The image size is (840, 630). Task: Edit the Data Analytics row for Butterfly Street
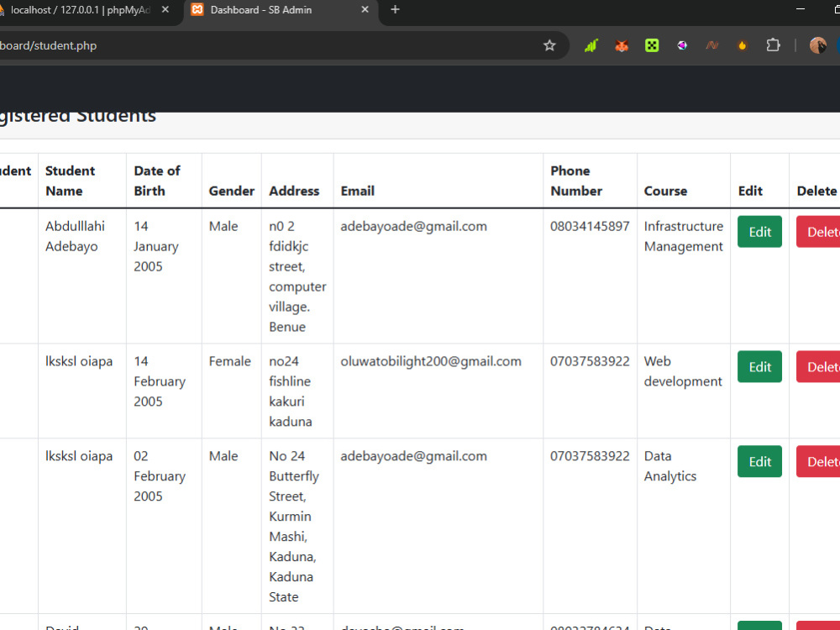click(x=759, y=461)
